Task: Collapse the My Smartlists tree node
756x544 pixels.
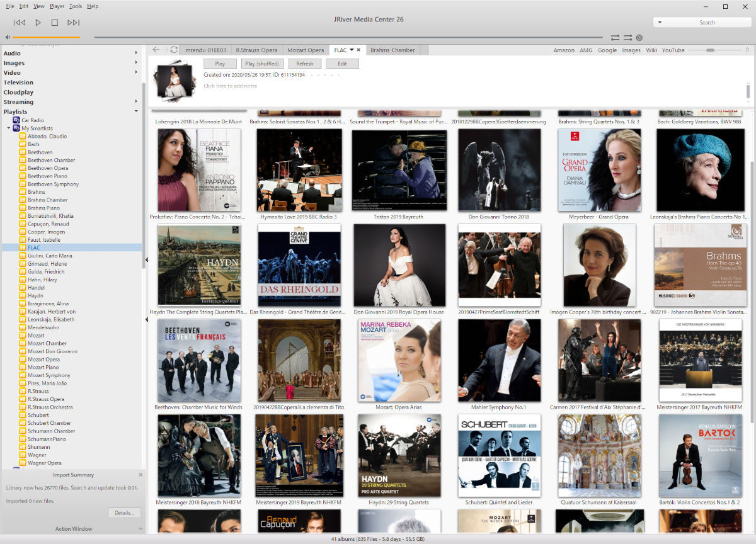Action: click(9, 128)
